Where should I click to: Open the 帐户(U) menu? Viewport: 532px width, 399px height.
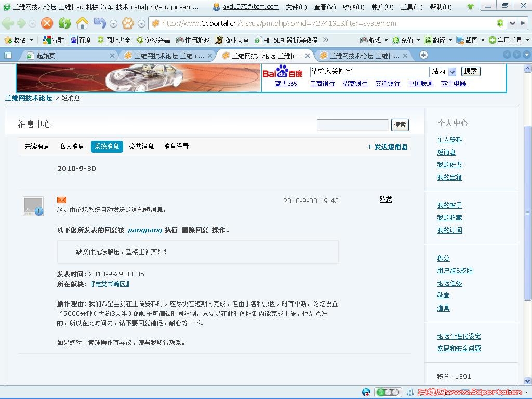click(x=382, y=7)
